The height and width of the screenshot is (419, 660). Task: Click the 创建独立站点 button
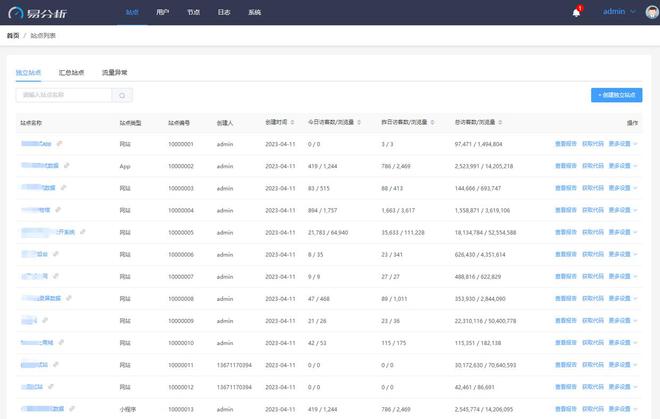click(616, 95)
